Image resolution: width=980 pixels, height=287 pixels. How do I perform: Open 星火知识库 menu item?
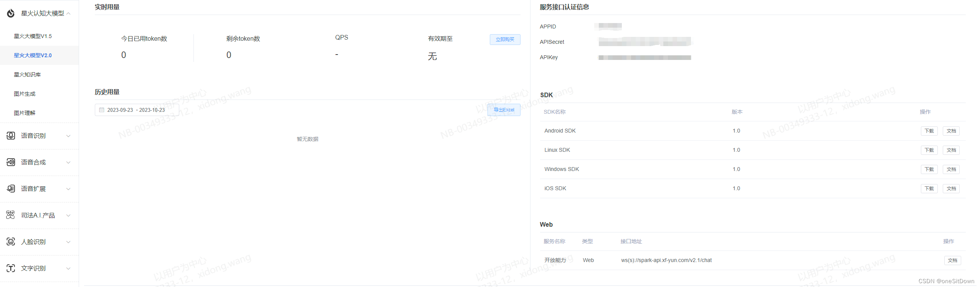39,75
